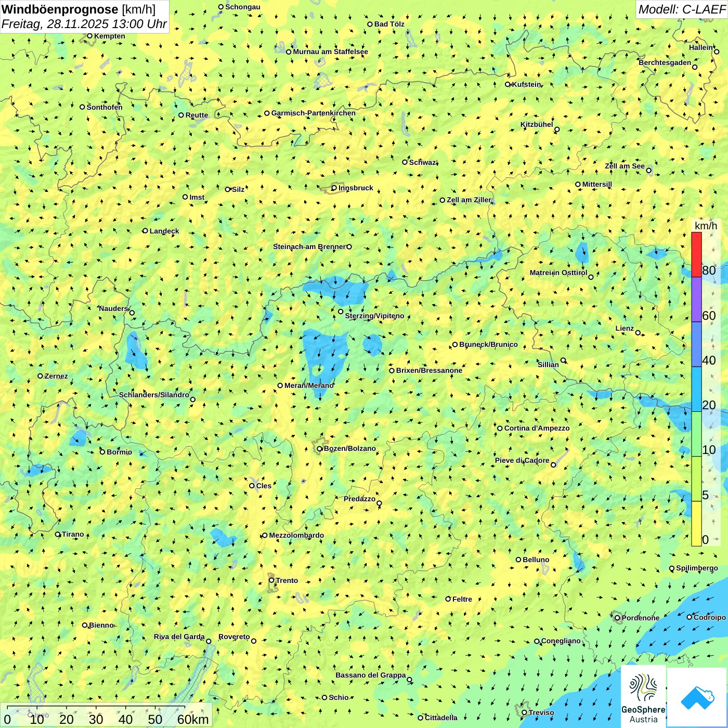Click the Matrei in Osttirol label
Screen dimensions: 728x728
[558, 272]
